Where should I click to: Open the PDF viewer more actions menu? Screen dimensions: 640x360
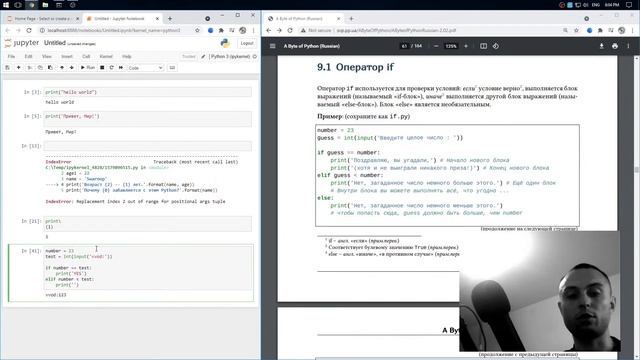(x=628, y=46)
